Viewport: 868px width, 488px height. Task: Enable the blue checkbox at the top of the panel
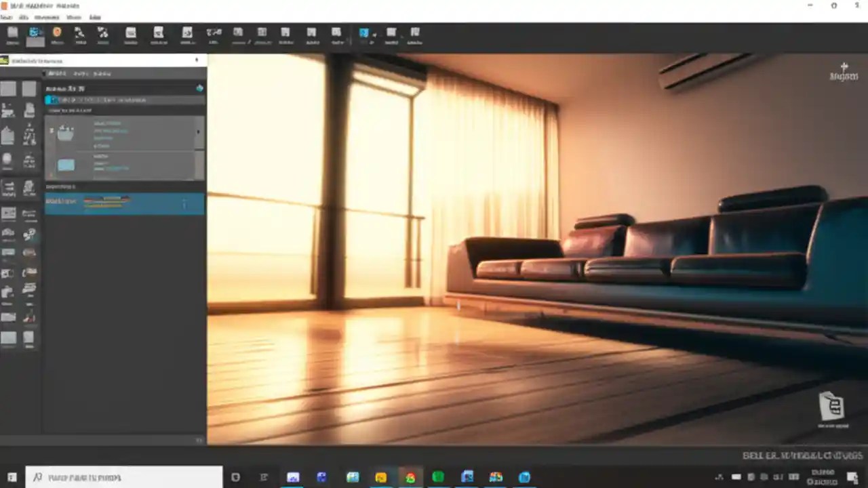pos(52,100)
